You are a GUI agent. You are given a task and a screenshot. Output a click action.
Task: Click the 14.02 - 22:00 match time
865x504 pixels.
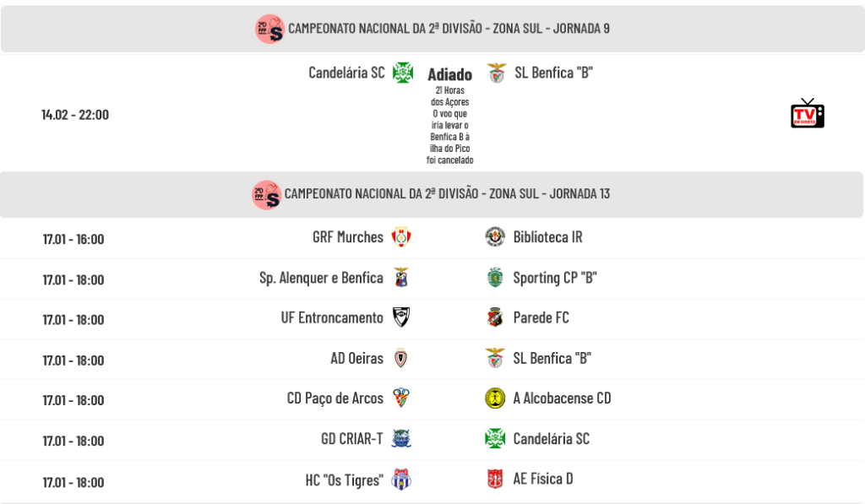pos(75,114)
